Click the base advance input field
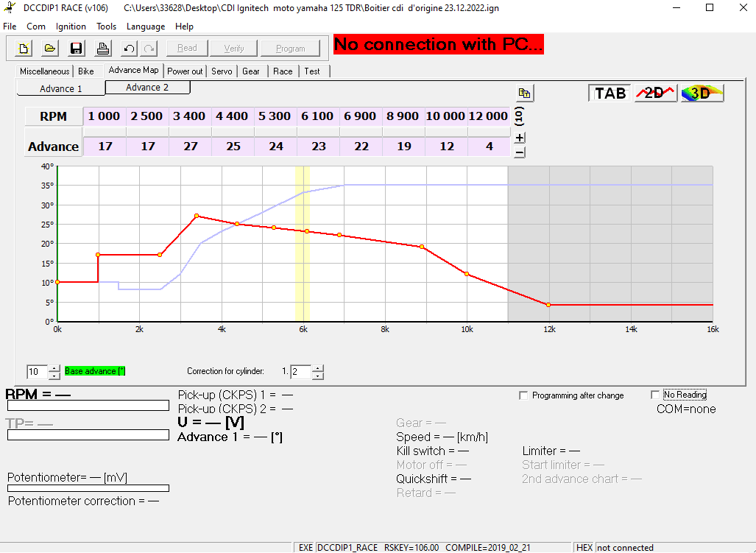This screenshot has width=756, height=553. pyautogui.click(x=37, y=372)
